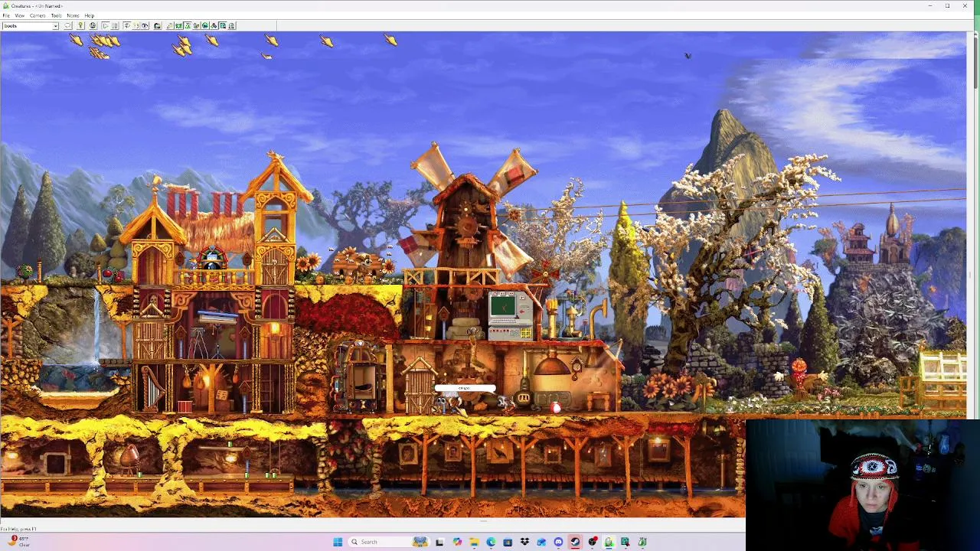Viewport: 980px width, 551px height.
Task: Click the taskbar Search box
Action: click(x=388, y=542)
